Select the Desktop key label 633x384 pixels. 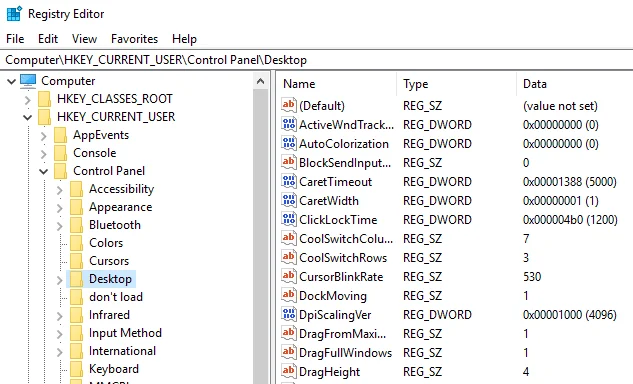point(111,279)
